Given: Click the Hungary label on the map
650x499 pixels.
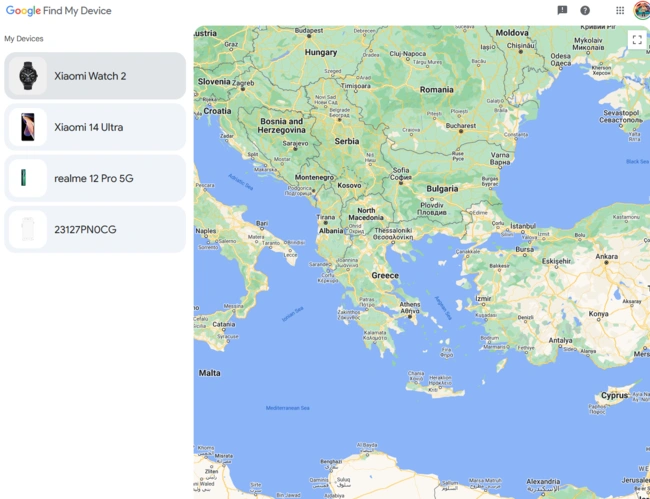Looking at the screenshot, I should pos(321,52).
